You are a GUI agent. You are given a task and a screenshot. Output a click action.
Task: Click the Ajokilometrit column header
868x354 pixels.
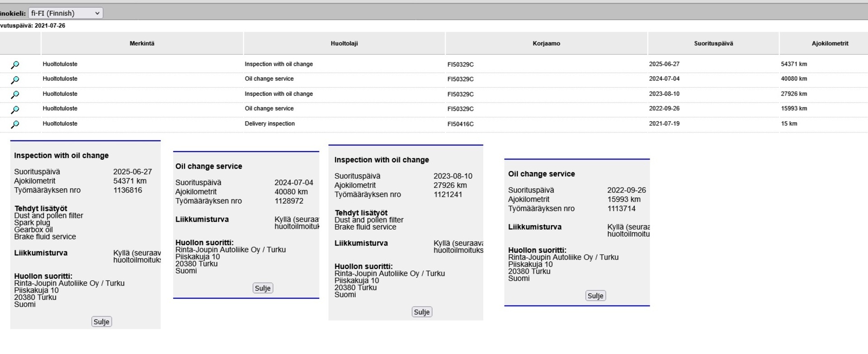pyautogui.click(x=830, y=43)
